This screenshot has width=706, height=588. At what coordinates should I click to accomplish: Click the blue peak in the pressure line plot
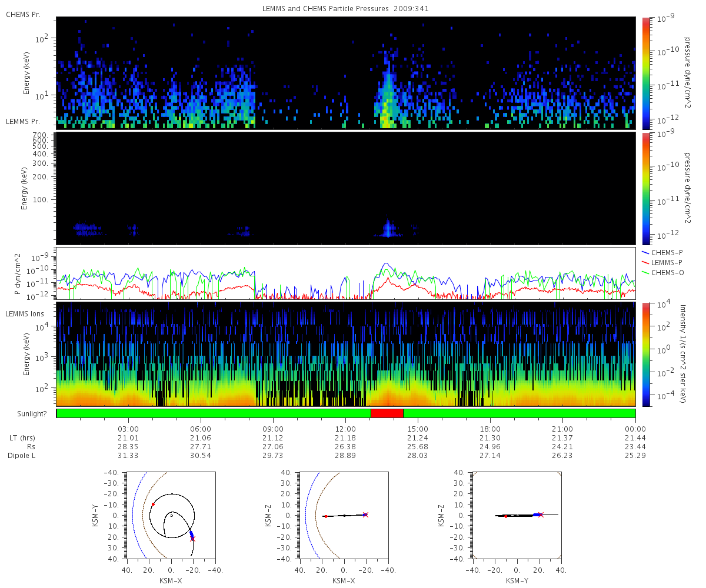(x=385, y=264)
